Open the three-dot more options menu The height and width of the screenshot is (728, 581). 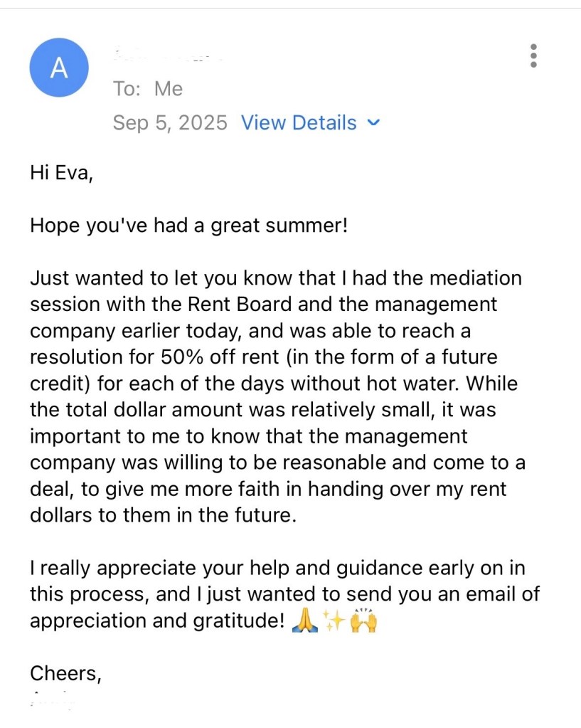[x=533, y=56]
